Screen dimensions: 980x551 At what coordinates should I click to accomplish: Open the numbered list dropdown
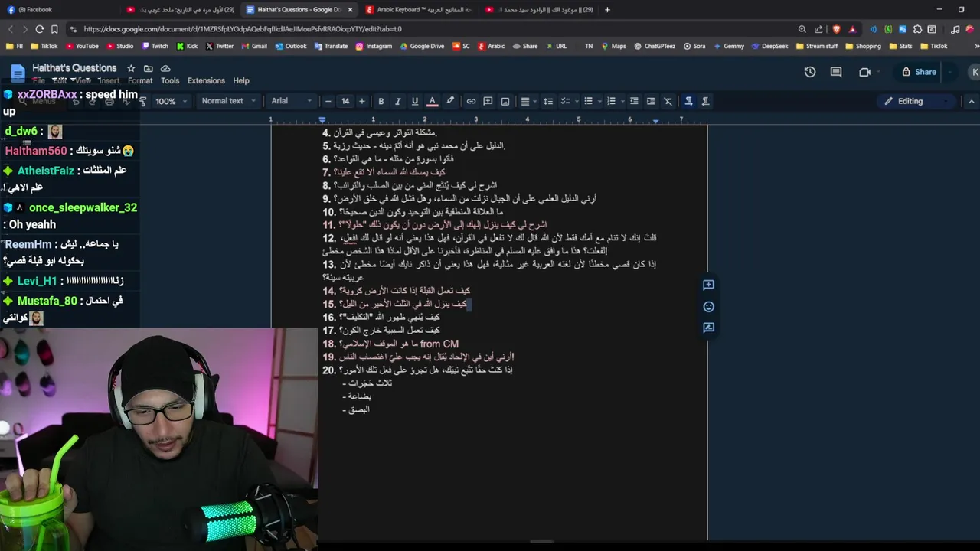click(614, 101)
